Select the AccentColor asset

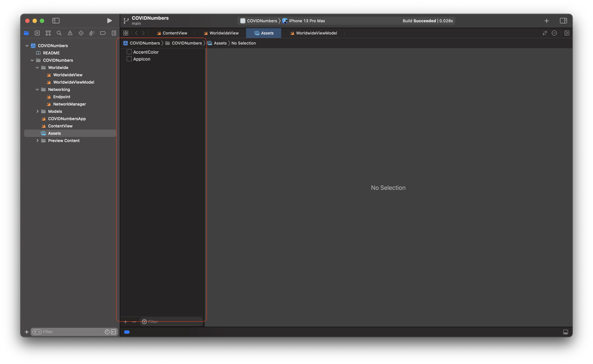[x=146, y=52]
